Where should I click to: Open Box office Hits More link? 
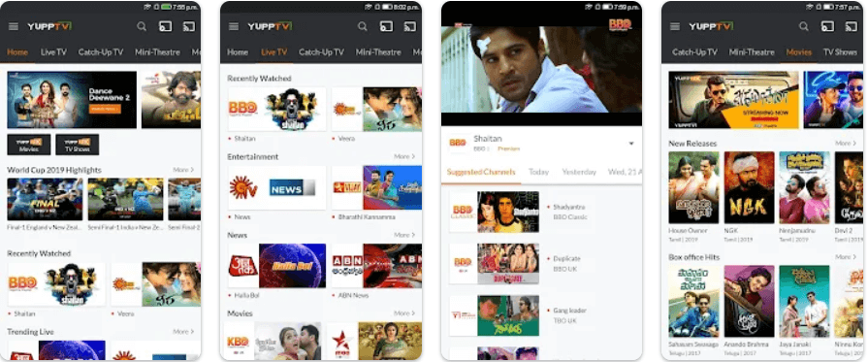tap(846, 257)
